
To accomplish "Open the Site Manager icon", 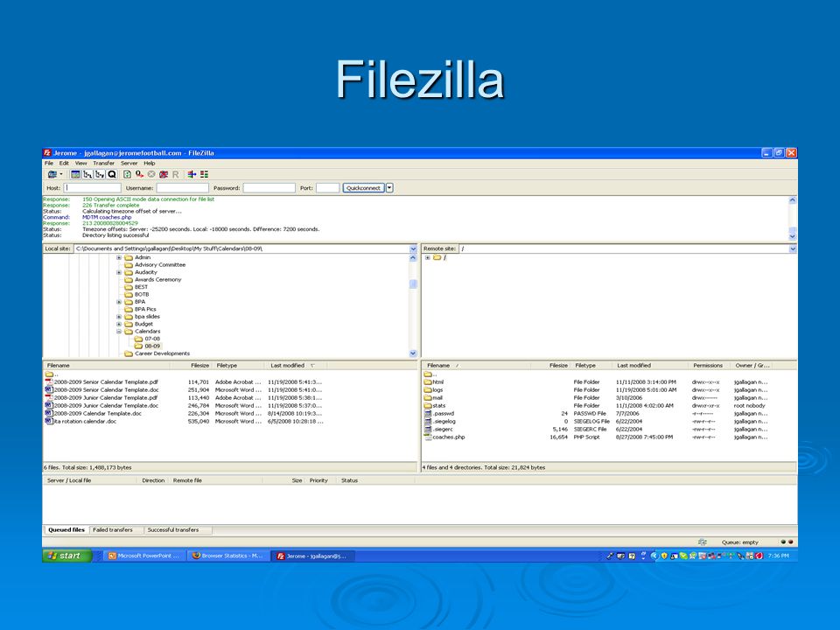I will click(x=52, y=174).
